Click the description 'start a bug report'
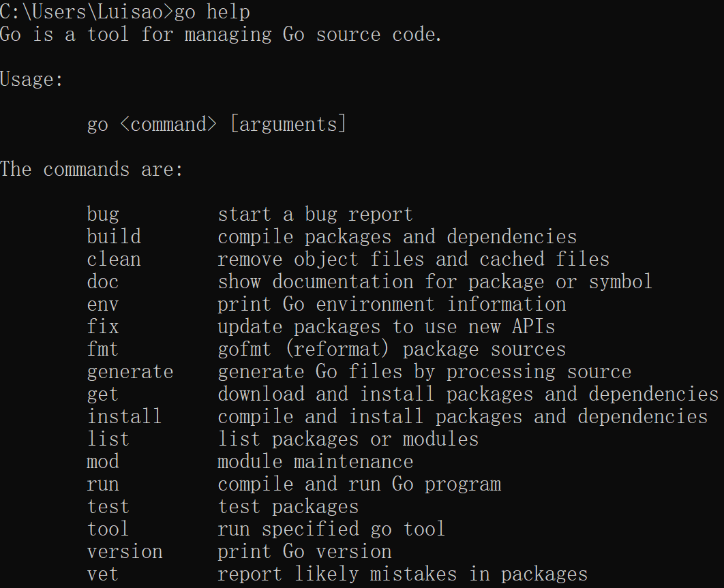This screenshot has height=588, width=724. click(x=315, y=215)
